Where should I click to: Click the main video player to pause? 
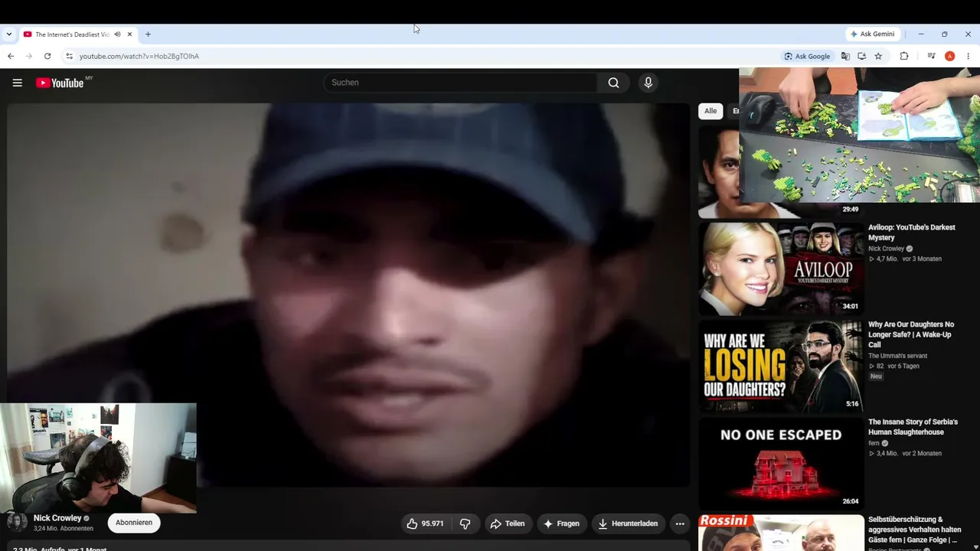coord(348,295)
